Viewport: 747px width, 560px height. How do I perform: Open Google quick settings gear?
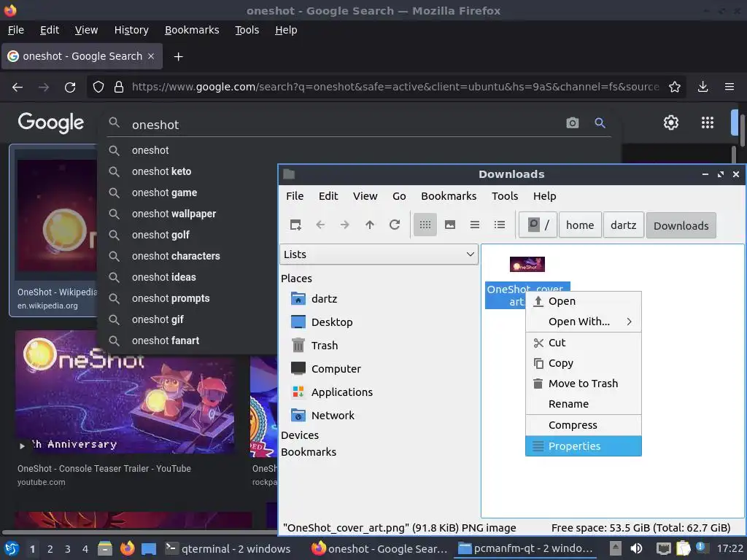(671, 122)
